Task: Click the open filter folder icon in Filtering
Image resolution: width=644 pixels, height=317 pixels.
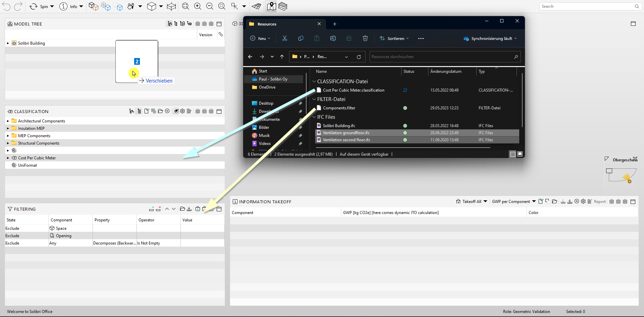Action: click(182, 209)
